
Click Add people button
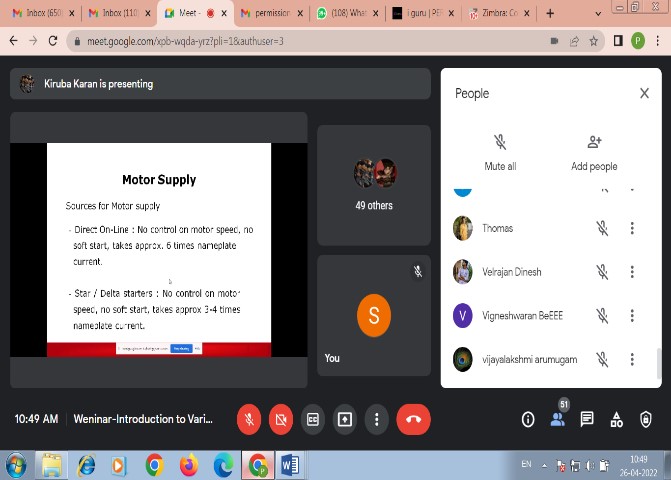594,152
